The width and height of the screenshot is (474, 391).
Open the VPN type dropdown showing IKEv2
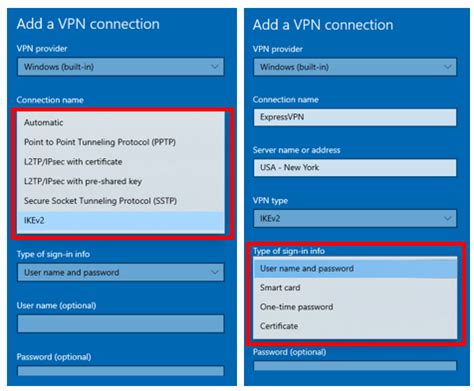[355, 219]
